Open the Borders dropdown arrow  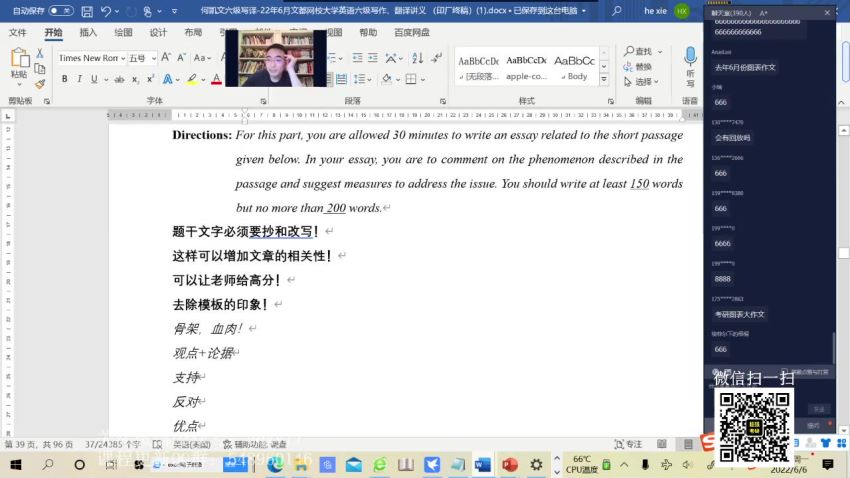pyautogui.click(x=423, y=80)
